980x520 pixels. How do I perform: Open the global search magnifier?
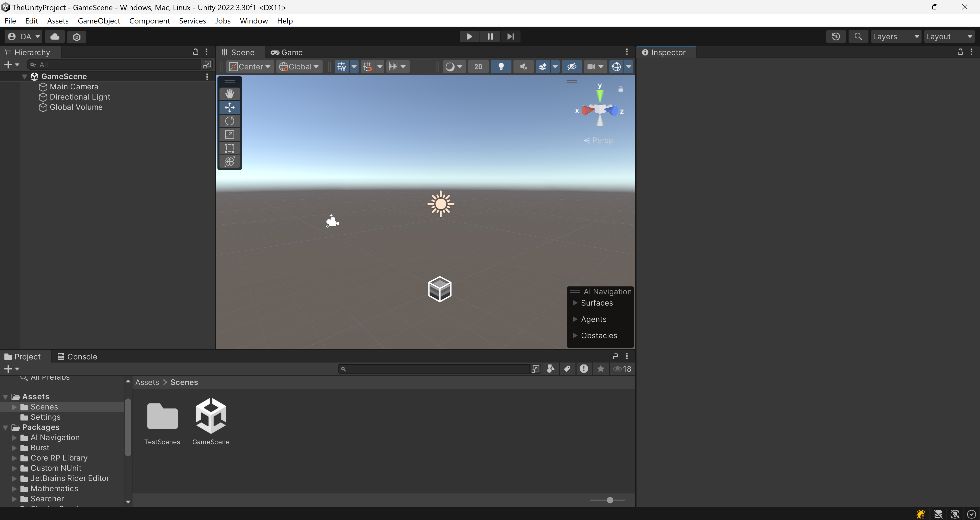[858, 37]
